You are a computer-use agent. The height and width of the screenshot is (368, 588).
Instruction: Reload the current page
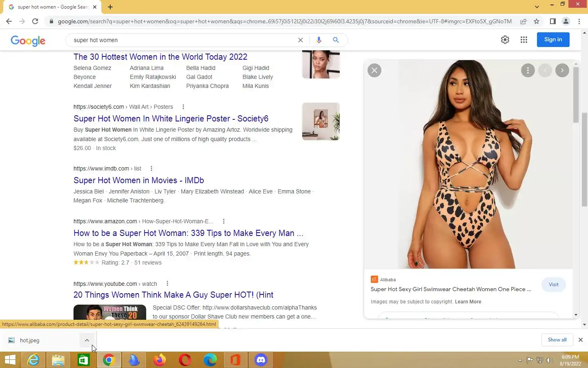pyautogui.click(x=35, y=21)
